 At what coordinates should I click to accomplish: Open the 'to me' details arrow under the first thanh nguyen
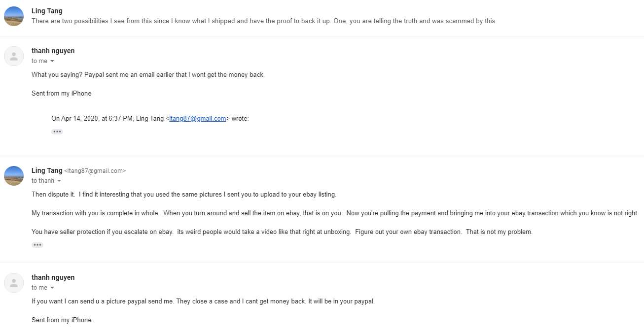coord(52,61)
